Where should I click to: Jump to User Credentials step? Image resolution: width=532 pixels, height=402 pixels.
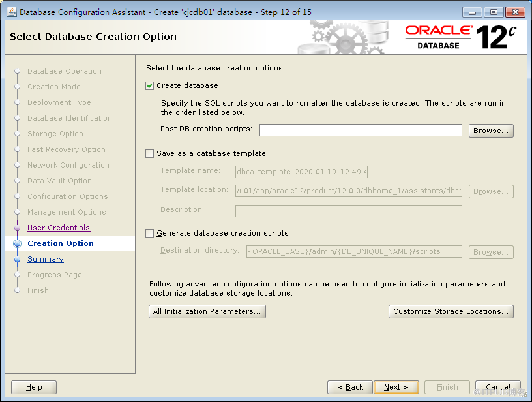[x=59, y=228]
